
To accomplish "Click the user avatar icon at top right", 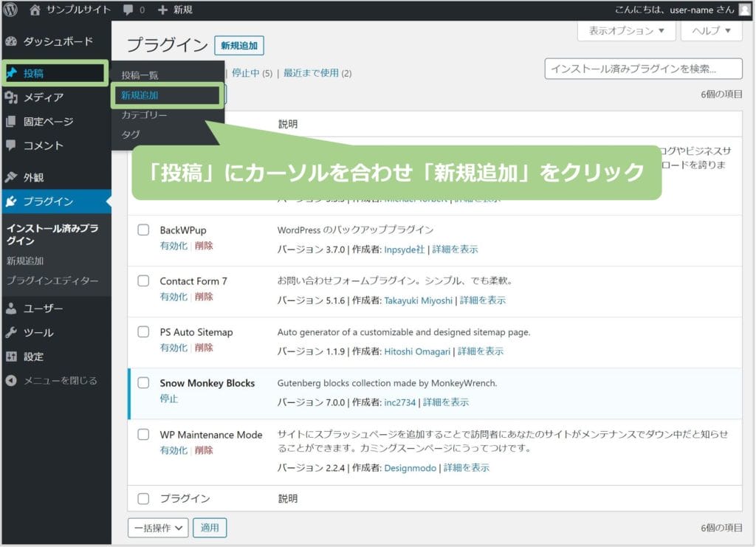I will 745,10.
